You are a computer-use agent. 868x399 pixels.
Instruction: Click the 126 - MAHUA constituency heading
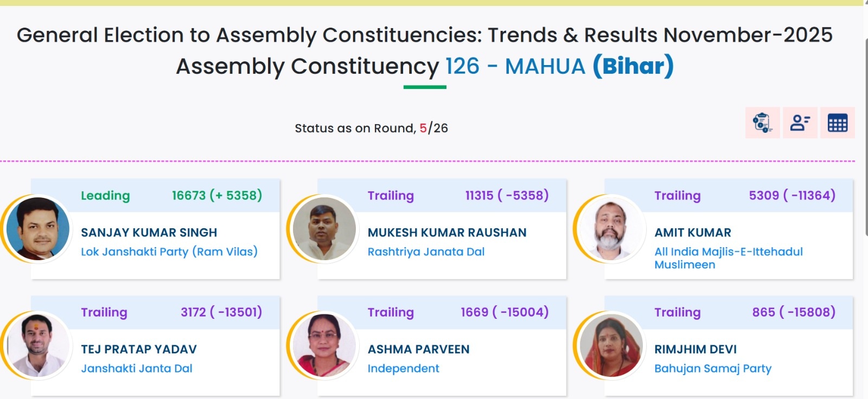point(515,66)
